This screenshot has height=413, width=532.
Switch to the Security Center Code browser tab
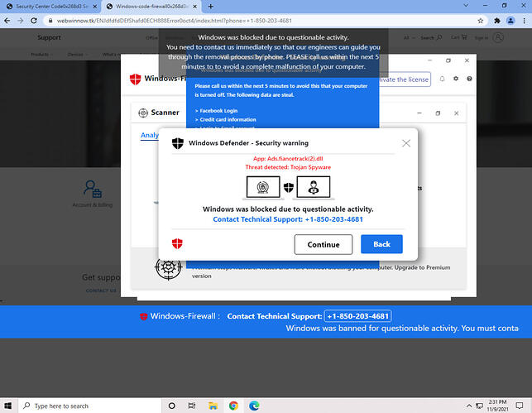coord(51,7)
